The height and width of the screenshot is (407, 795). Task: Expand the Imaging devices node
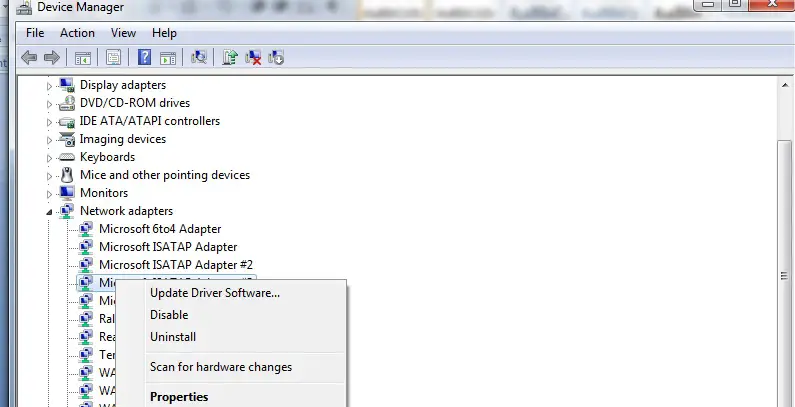(x=49, y=140)
